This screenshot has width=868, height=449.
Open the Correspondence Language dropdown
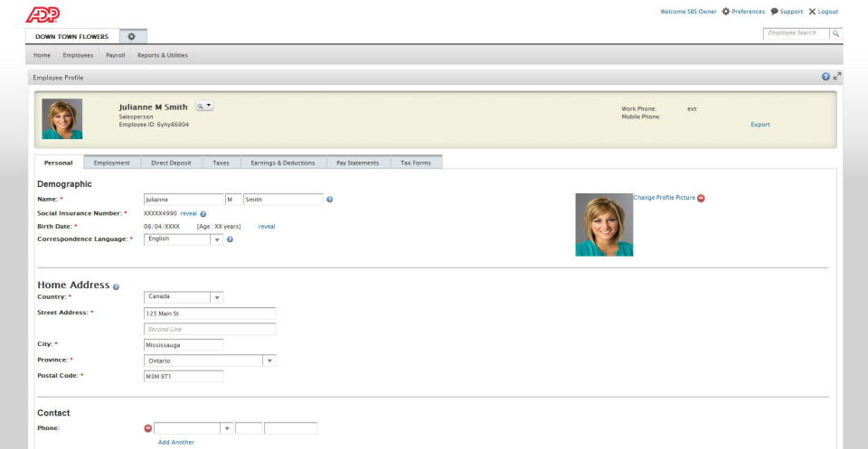click(x=216, y=239)
